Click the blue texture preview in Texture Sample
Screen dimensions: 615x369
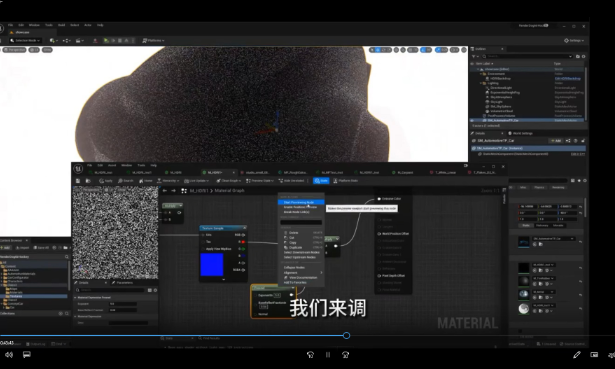pos(212,265)
